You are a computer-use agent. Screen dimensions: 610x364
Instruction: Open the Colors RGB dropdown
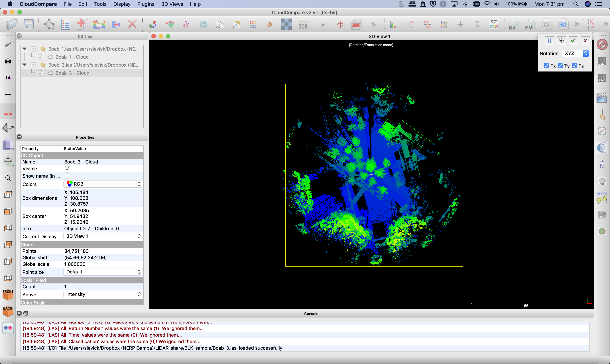(103, 184)
